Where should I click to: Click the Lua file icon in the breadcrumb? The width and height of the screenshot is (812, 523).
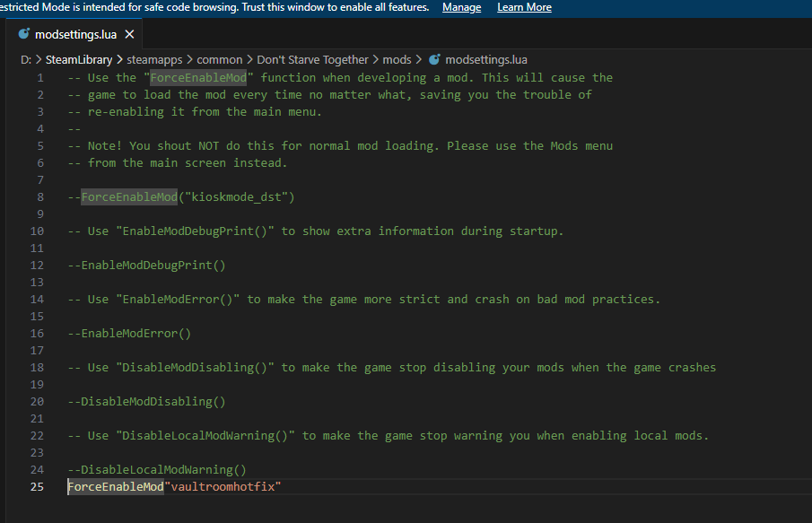434,60
